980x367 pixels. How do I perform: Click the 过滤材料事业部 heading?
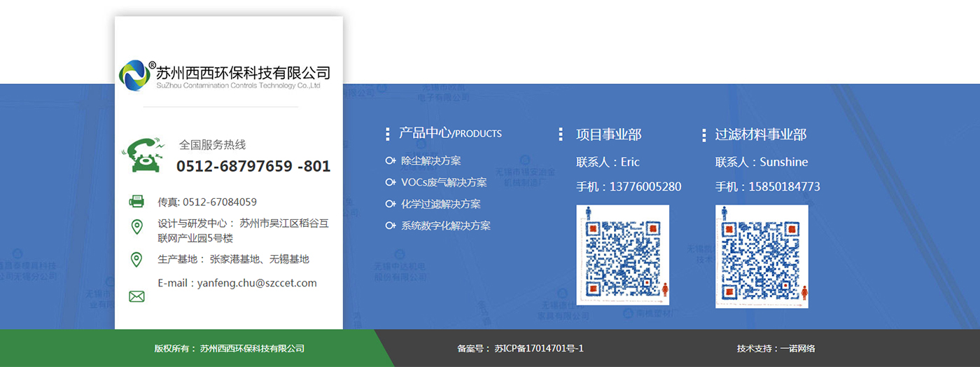[x=761, y=134]
